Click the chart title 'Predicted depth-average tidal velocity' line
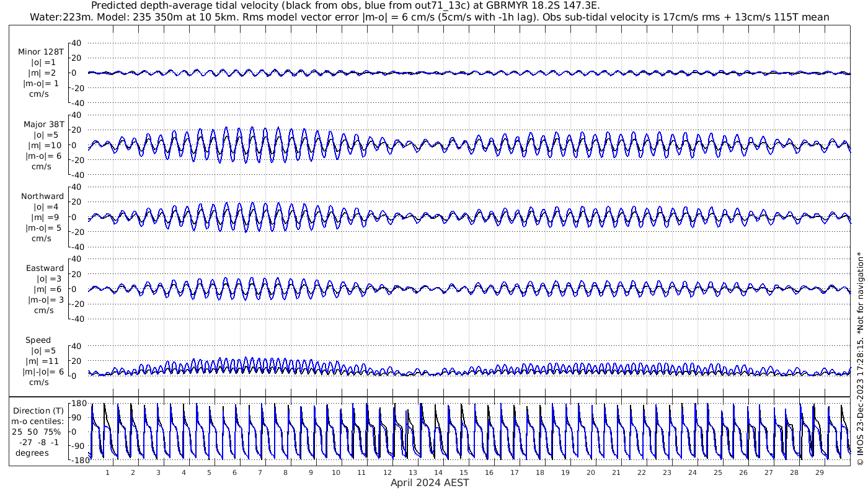 pos(345,6)
